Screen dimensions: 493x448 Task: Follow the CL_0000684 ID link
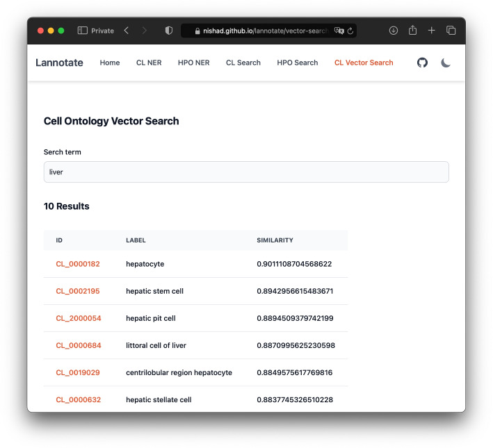[78, 345]
